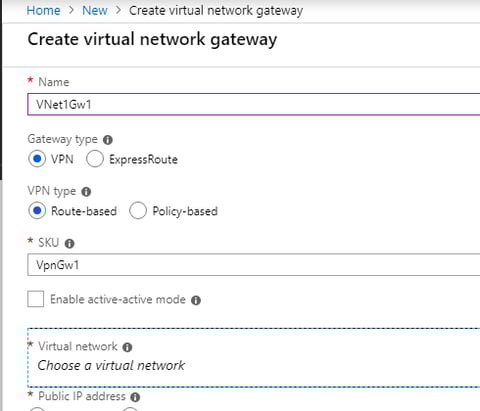Click Create virtual network gateway breadcrumb
The width and height of the screenshot is (480, 411).
(x=216, y=10)
